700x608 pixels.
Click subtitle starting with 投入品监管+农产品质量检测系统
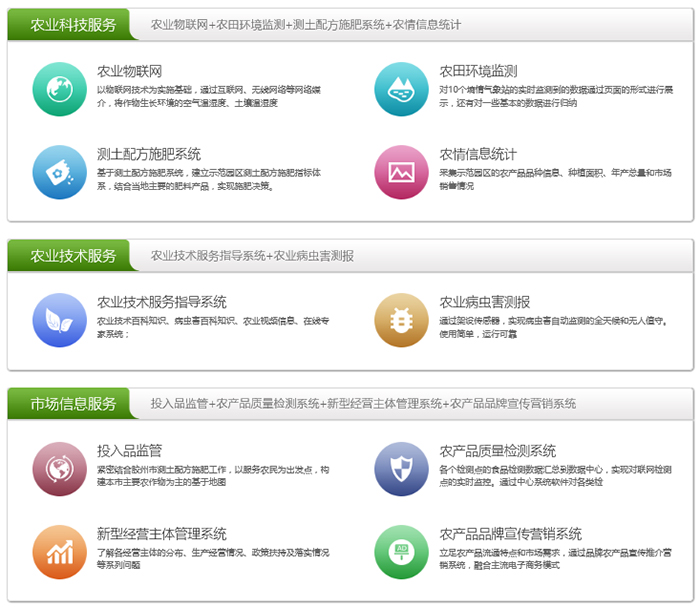(363, 404)
